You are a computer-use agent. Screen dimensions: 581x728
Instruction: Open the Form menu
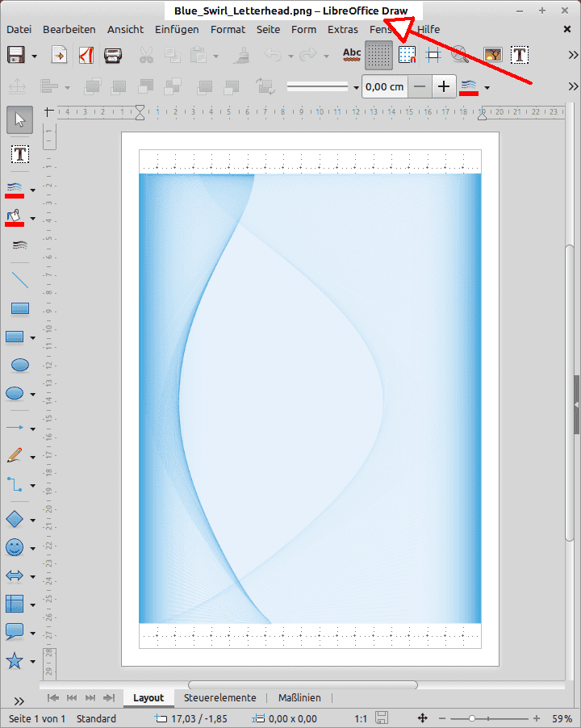pos(303,29)
